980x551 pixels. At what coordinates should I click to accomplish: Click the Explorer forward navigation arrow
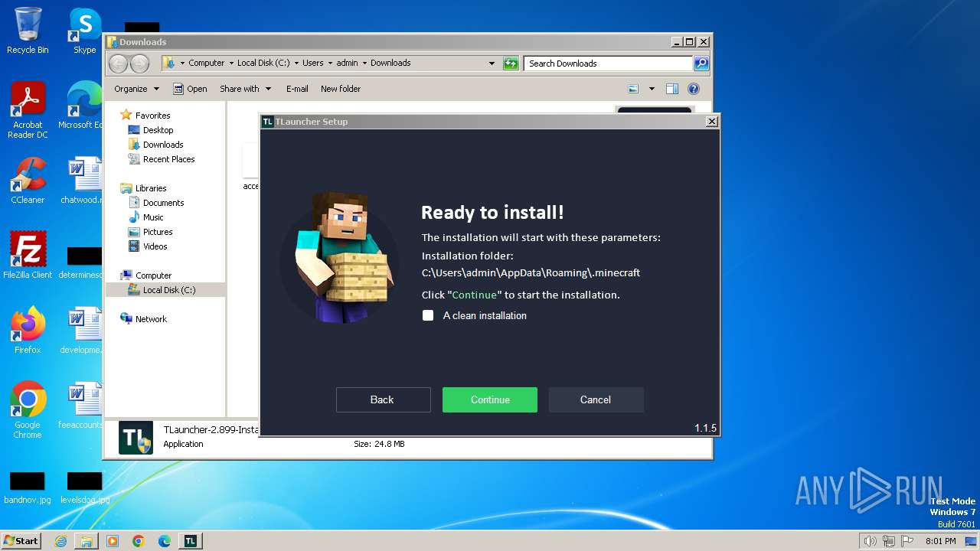click(x=139, y=64)
